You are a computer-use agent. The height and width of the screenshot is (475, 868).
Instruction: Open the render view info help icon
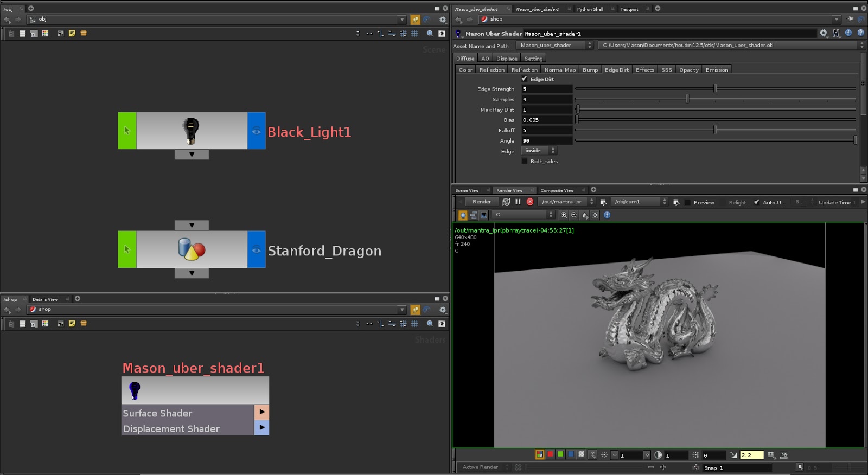coord(607,215)
